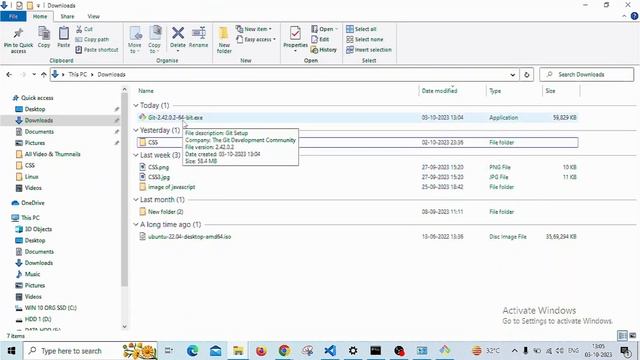Viewport: 640px width, 360px height.
Task: Click the Rename ribbon icon
Action: 198,37
